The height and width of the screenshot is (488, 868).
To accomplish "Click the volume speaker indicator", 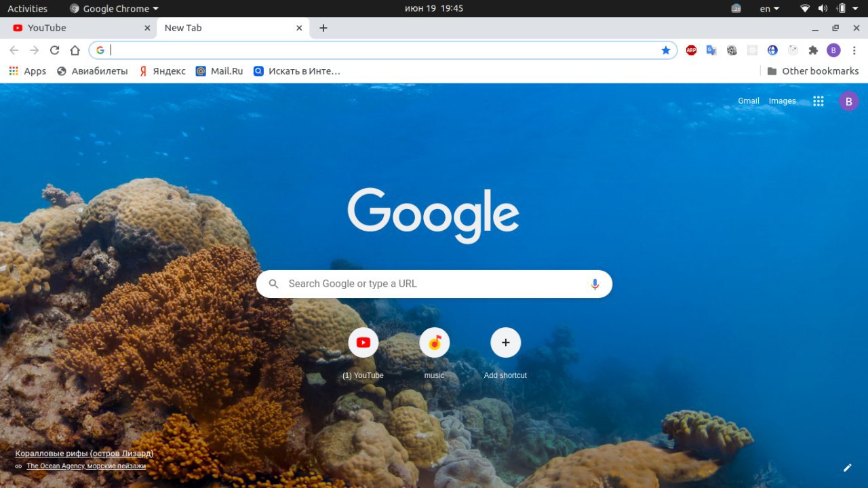I will pos(823,9).
